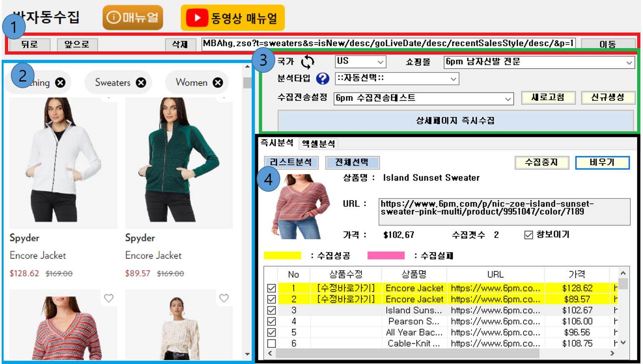Expand the 쇼핑몰 6pm dropdown
Screen dimensions: 643x364
(539, 62)
